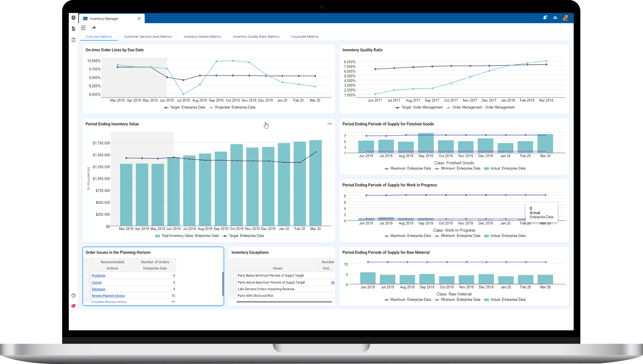Open dashboard settings sliders icon
Screen dimensions: 643x364
tap(83, 28)
